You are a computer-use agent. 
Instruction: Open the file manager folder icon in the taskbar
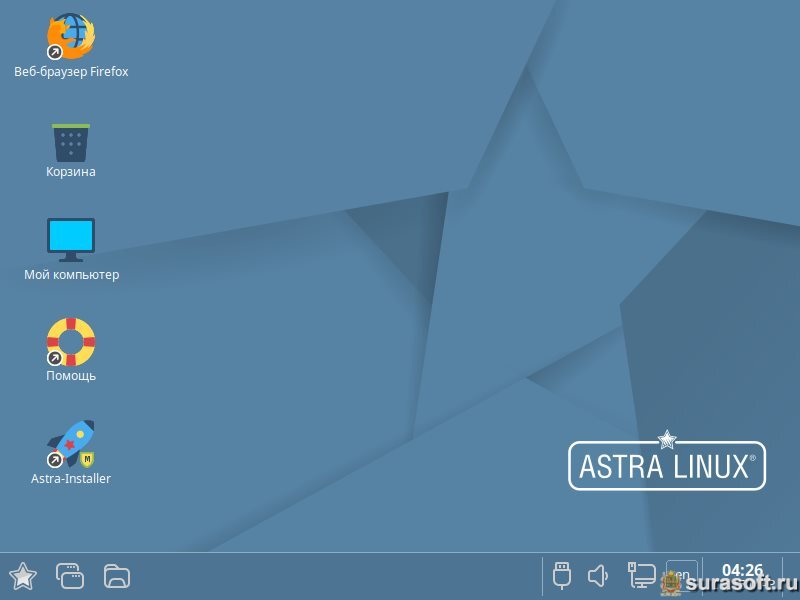(x=117, y=577)
